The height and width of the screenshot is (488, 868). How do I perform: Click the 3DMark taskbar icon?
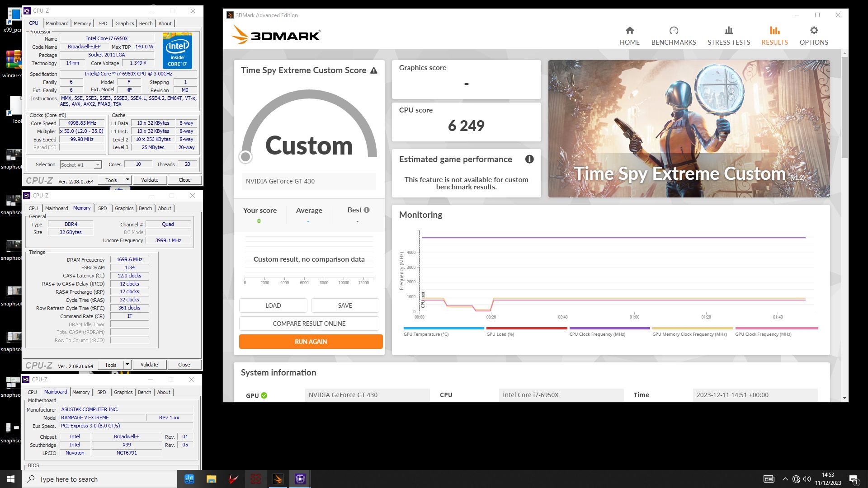(278, 479)
